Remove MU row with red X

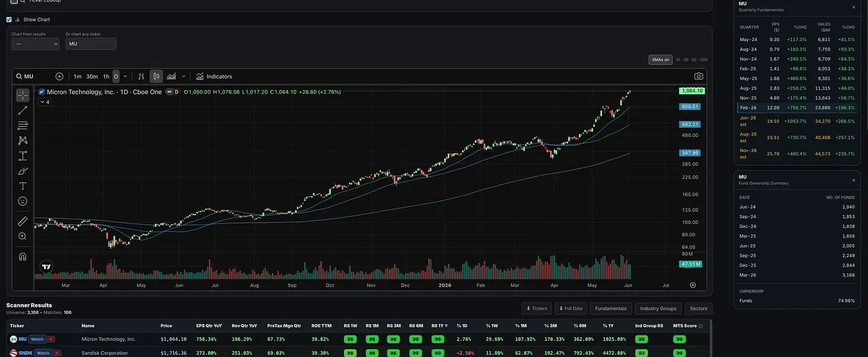coord(51,339)
